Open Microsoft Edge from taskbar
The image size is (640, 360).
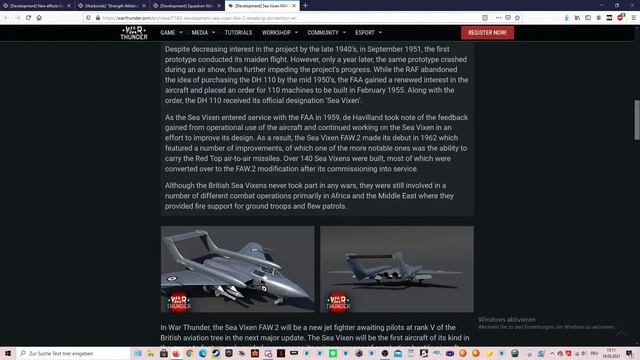point(203,353)
